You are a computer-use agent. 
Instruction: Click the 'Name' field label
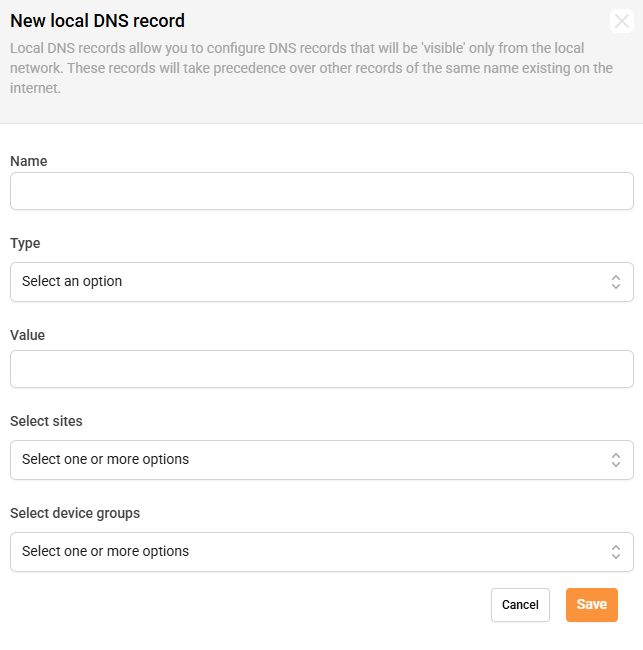coord(29,161)
